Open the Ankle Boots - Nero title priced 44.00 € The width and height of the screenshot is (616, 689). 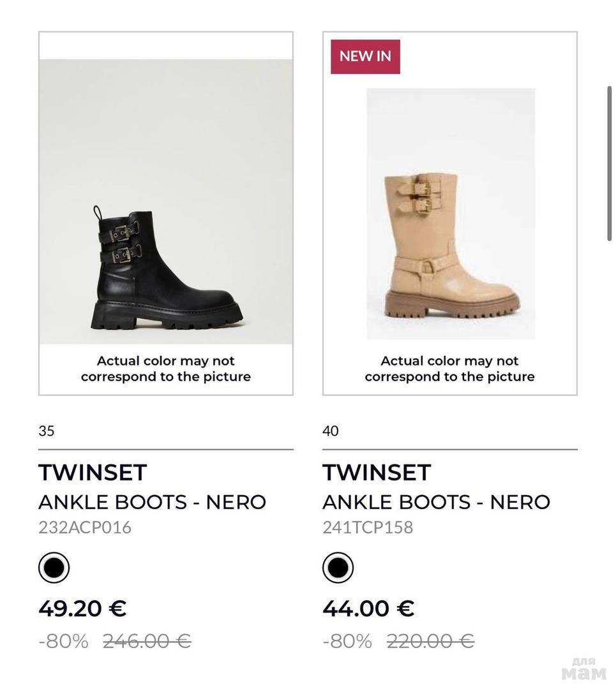pos(436,502)
